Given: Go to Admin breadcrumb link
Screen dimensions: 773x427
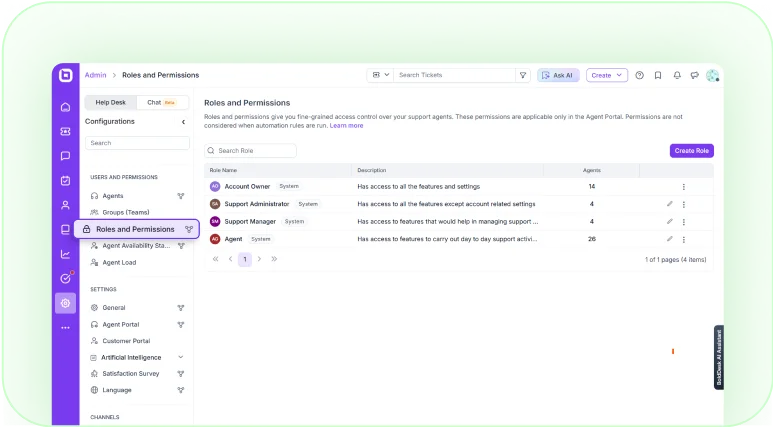Looking at the screenshot, I should coord(96,75).
